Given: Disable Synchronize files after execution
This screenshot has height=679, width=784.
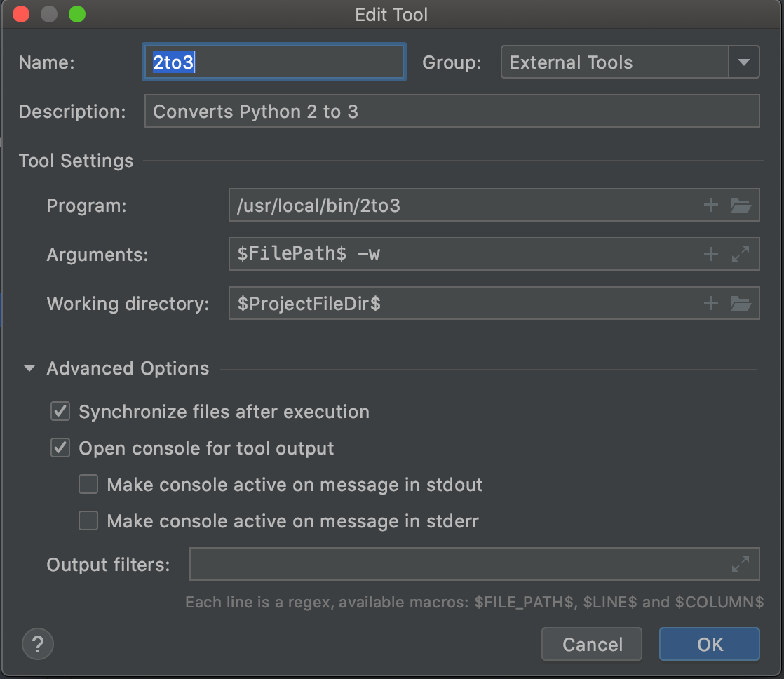Looking at the screenshot, I should (60, 412).
